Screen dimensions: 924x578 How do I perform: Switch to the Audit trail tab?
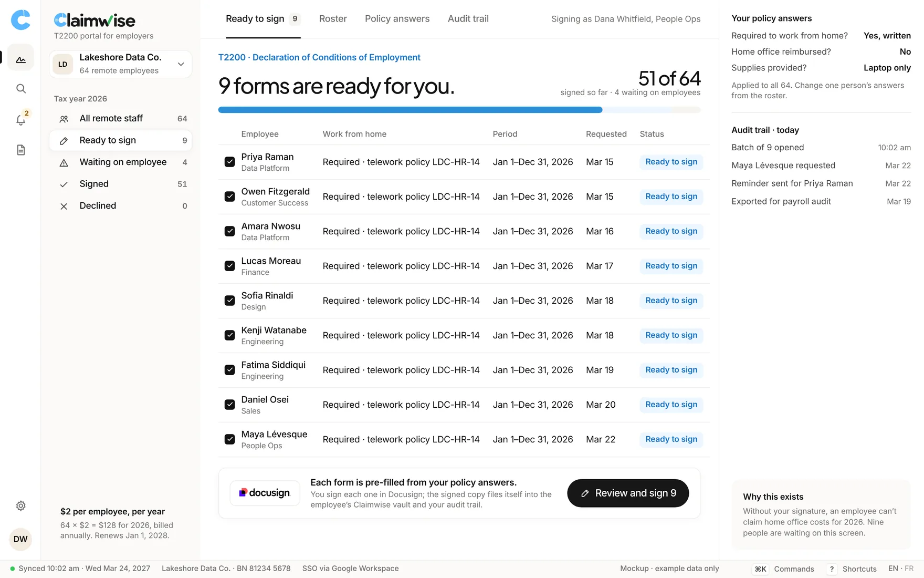[x=468, y=19]
